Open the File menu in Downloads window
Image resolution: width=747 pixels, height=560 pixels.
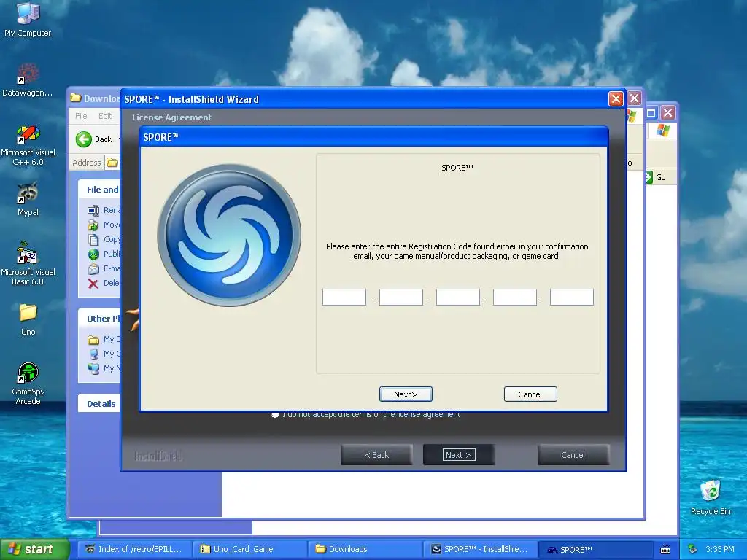click(x=81, y=116)
